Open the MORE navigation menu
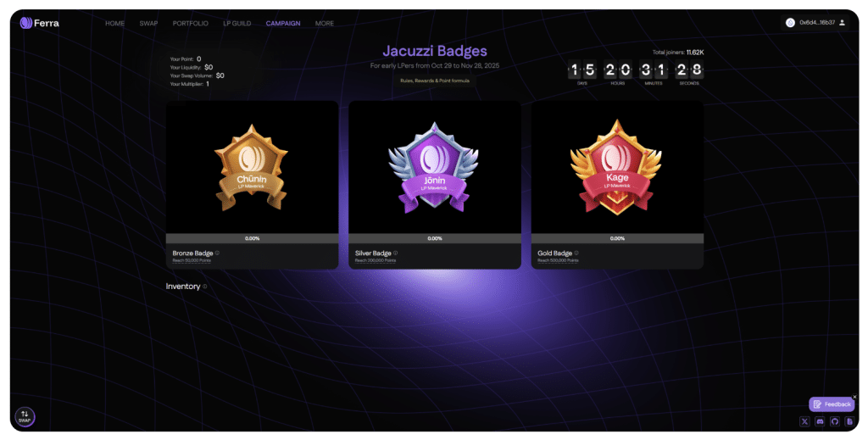The height and width of the screenshot is (440, 868). click(x=325, y=23)
